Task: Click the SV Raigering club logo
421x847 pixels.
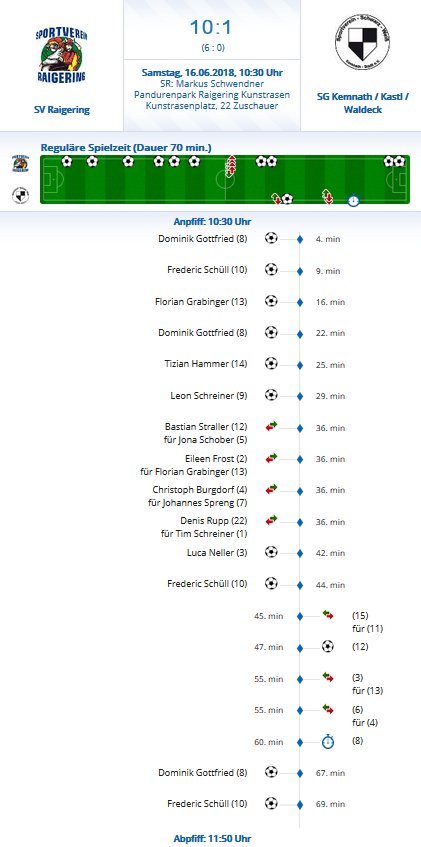Action: [x=61, y=56]
